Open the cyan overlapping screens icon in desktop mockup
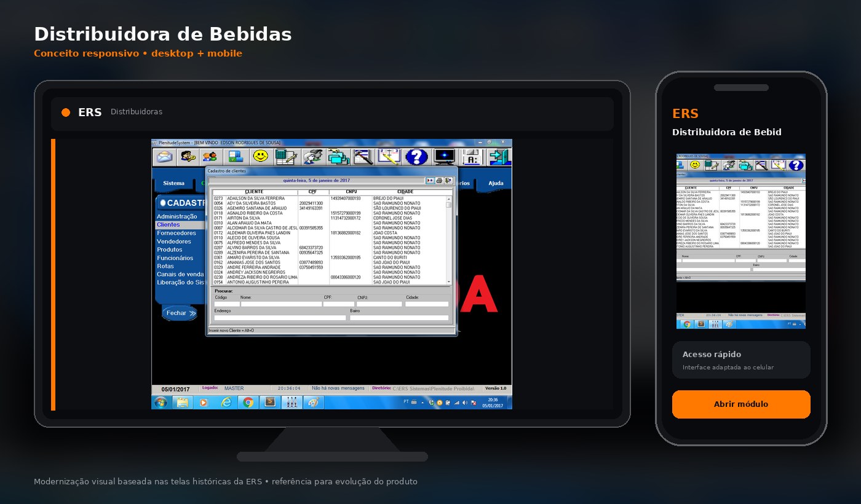The width and height of the screenshot is (861, 504). coord(338,157)
